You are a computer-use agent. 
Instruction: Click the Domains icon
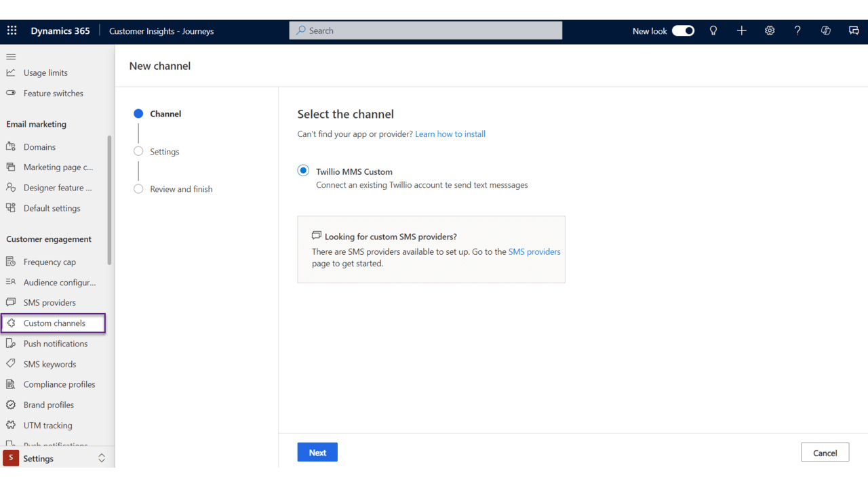pos(11,146)
